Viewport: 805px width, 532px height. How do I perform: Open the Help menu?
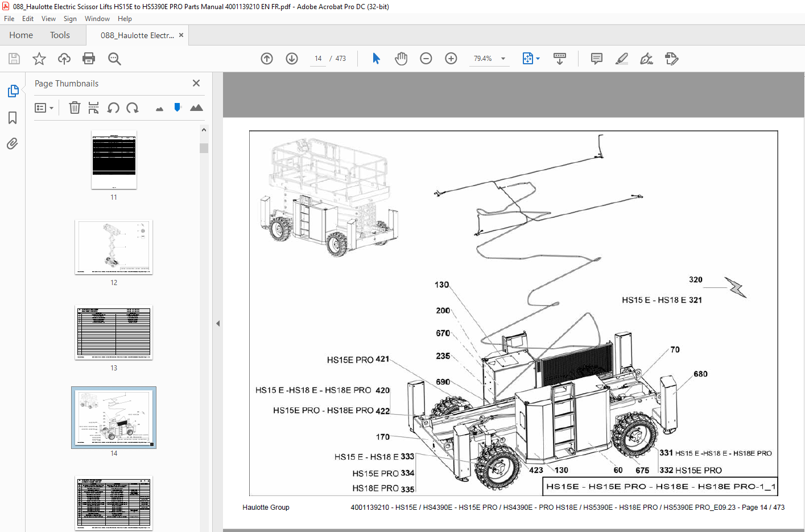125,19
